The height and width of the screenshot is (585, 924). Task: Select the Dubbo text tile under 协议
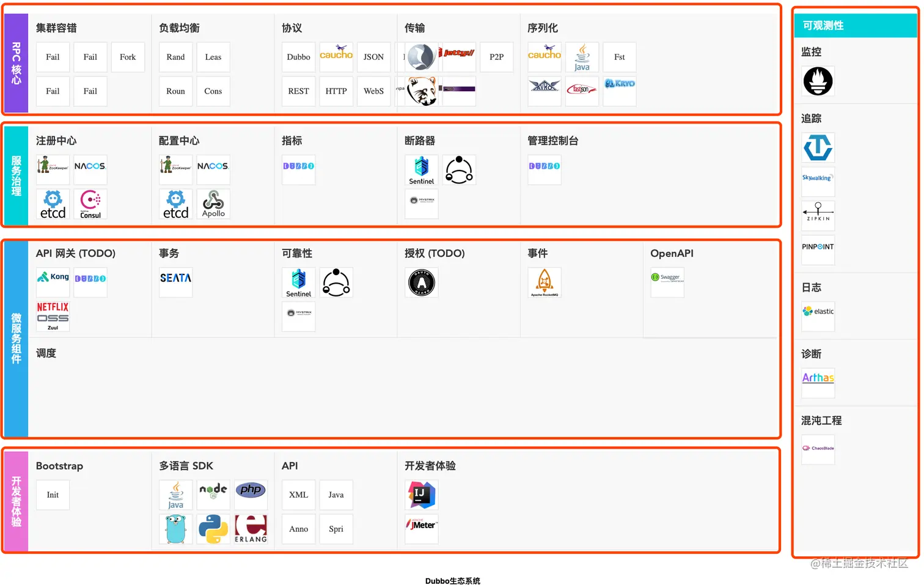[x=299, y=57]
